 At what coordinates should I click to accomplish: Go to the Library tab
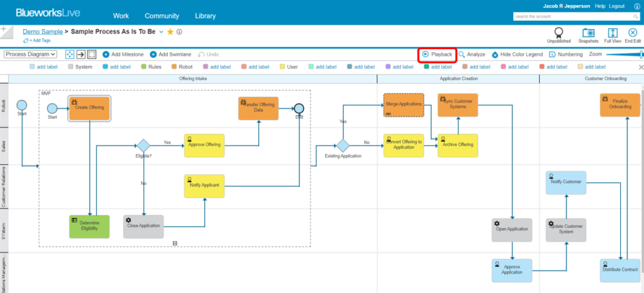(205, 16)
